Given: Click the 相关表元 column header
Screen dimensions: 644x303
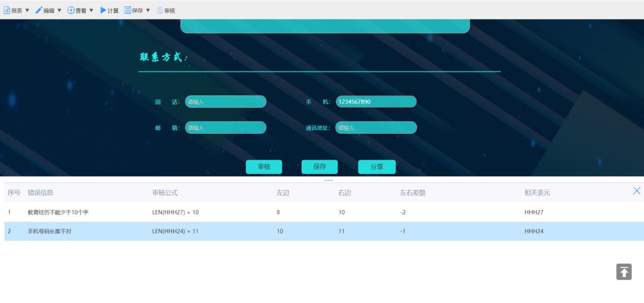Looking at the screenshot, I should pyautogui.click(x=537, y=193).
